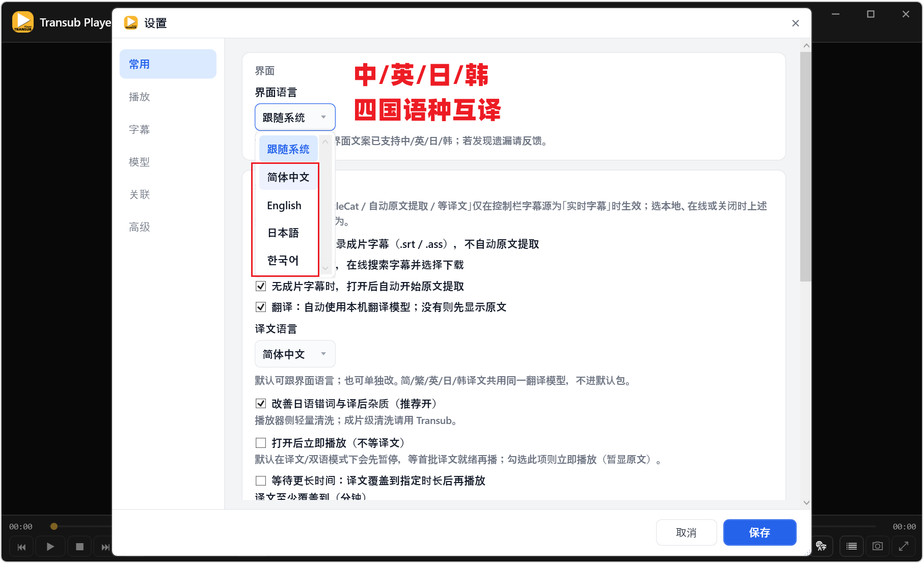The width and height of the screenshot is (924, 564).
Task: Open the playlist icon in player bar
Action: point(852,546)
